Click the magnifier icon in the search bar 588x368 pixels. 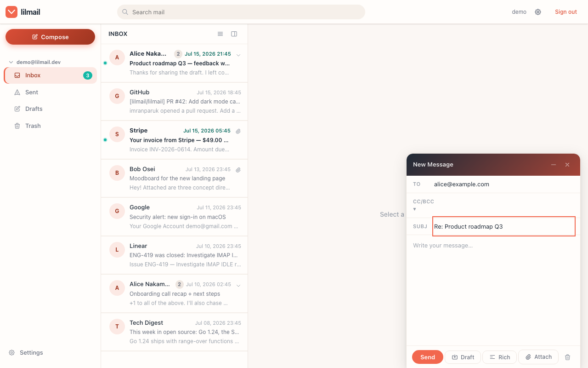coord(125,12)
